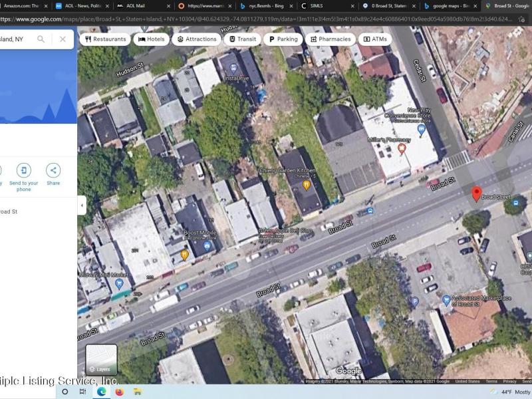The width and height of the screenshot is (532, 399).
Task: Click the Boost Mobile store pin
Action: (207, 246)
